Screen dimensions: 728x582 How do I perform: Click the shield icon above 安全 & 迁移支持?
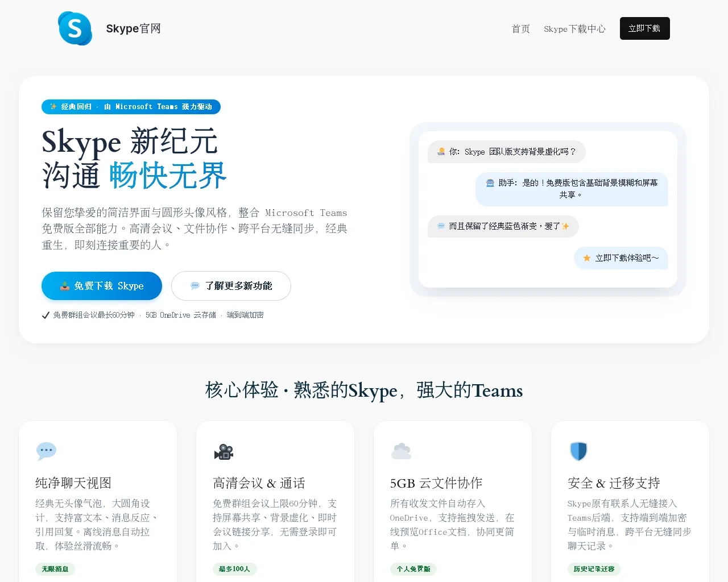[x=578, y=451]
